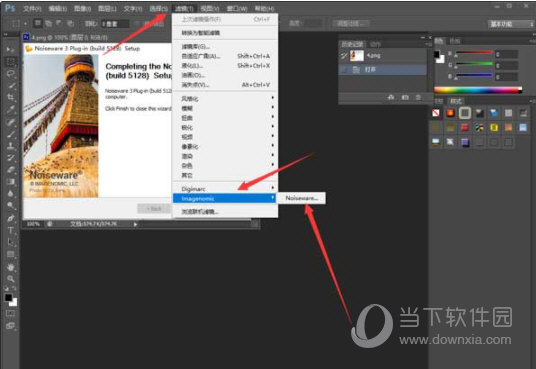Select the Pen tool
The height and width of the screenshot is (369, 536).
[10, 218]
